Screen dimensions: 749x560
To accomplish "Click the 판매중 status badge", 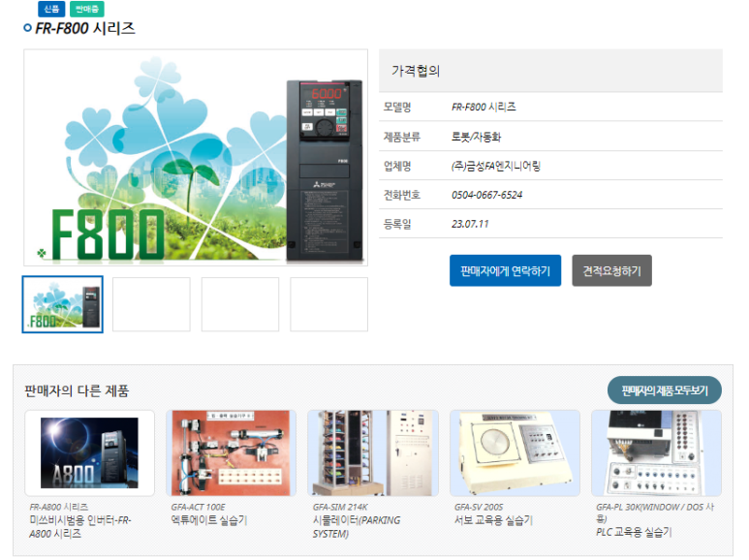I will click(x=86, y=9).
